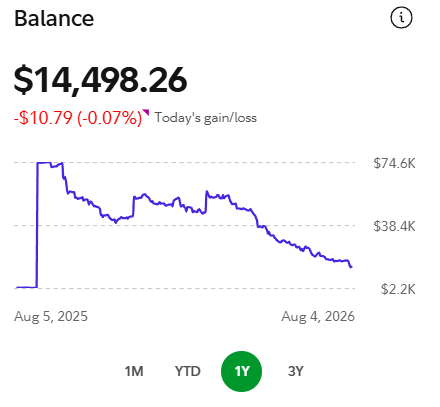The width and height of the screenshot is (440, 407).
Task: Click the red -$10.79 (-0.07%) figure
Action: click(78, 118)
